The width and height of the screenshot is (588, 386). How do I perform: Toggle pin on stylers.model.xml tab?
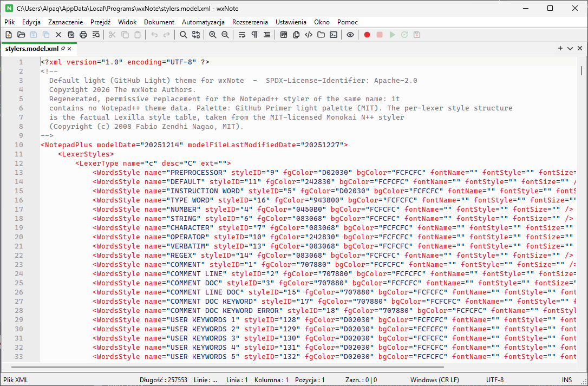click(63, 49)
